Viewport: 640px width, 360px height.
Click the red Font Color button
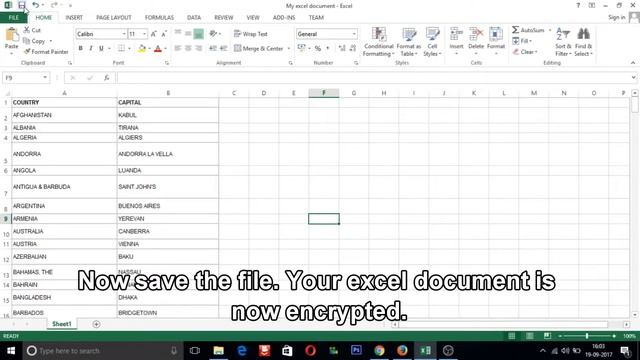point(158,49)
